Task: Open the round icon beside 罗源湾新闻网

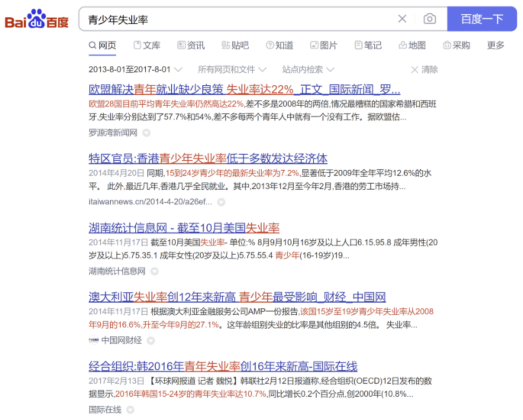Action: [x=146, y=133]
